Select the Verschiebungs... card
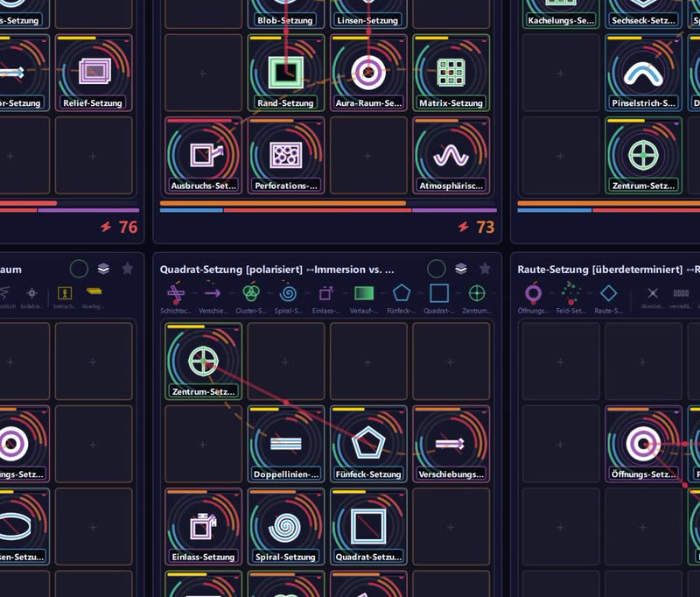This screenshot has height=597, width=700. [451, 444]
